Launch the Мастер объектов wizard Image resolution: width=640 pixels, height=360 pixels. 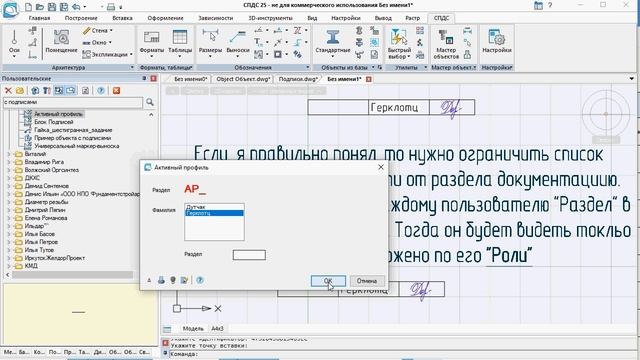pyautogui.click(x=446, y=44)
